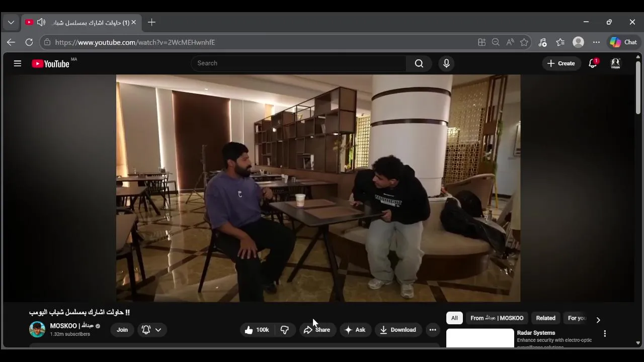The height and width of the screenshot is (362, 644).
Task: Open Copilot Chat
Action: coord(623,42)
